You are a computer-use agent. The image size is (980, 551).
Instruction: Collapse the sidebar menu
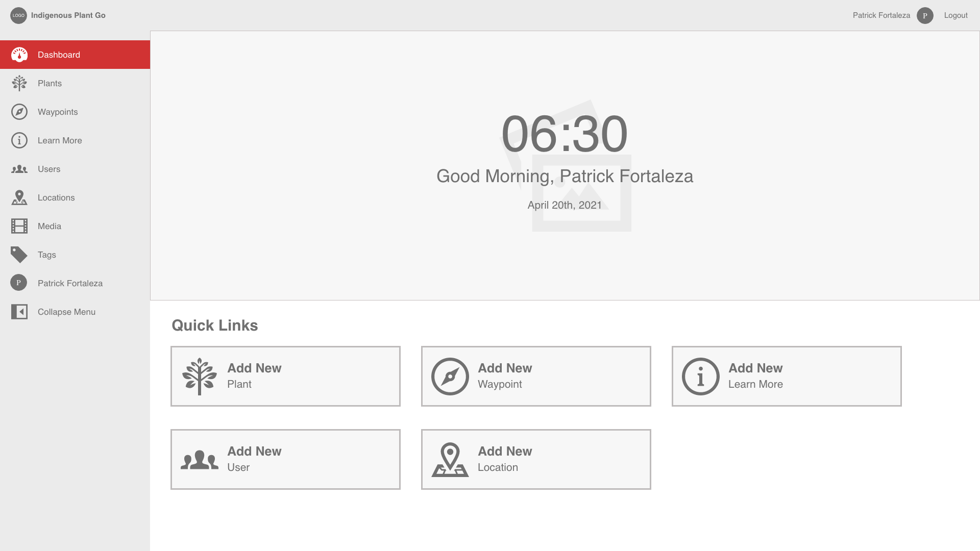pyautogui.click(x=66, y=312)
